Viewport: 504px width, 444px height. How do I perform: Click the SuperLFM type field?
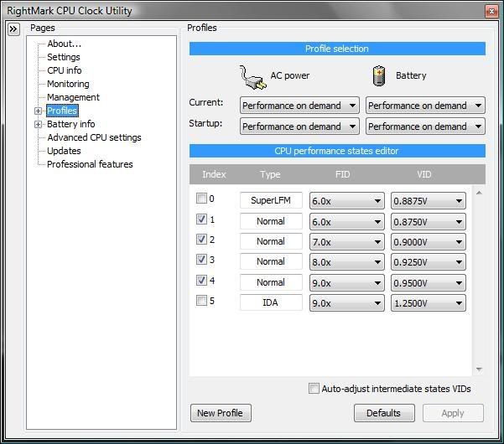point(271,200)
